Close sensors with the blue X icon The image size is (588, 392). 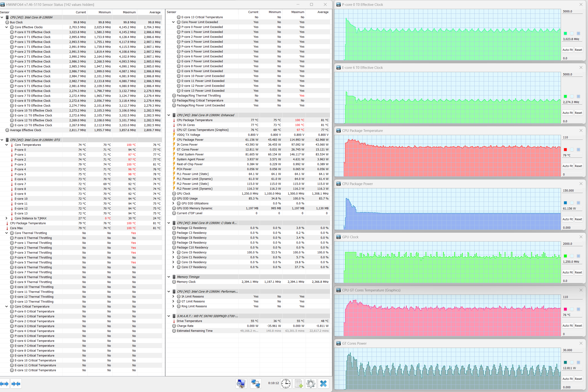coord(323,384)
